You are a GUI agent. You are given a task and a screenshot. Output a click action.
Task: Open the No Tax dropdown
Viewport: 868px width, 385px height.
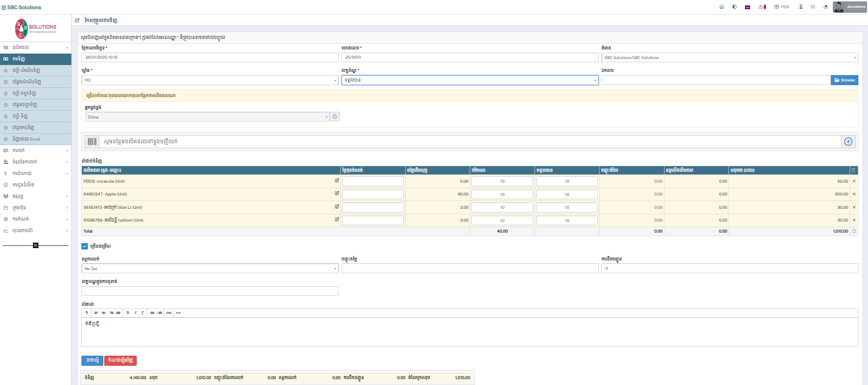210,269
